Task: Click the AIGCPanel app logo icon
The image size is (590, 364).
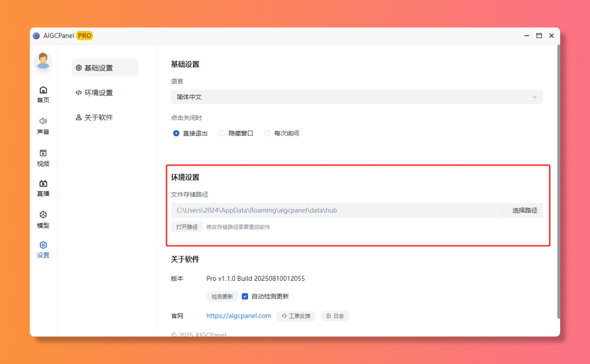Action: 37,36
